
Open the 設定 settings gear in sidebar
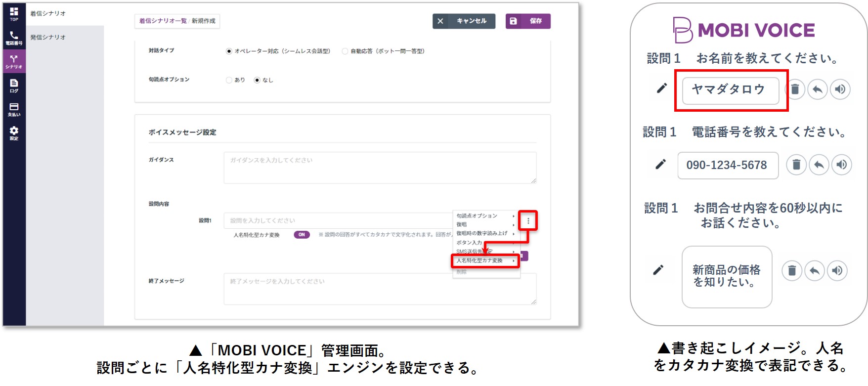(14, 133)
